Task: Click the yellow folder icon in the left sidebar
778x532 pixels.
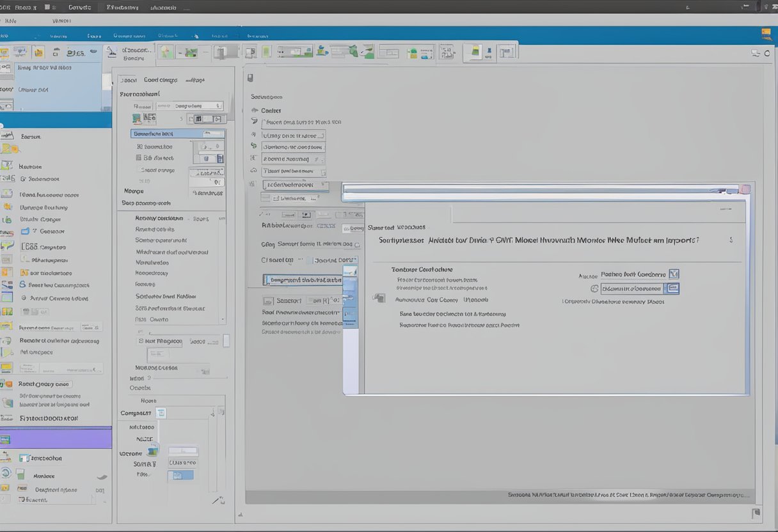Action: pyautogui.click(x=10, y=149)
